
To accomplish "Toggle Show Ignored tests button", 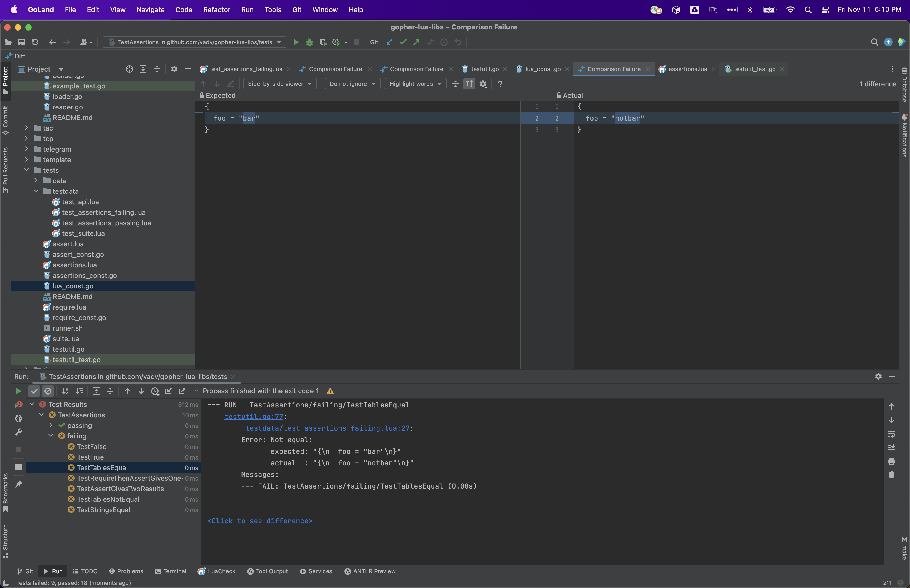I will tap(48, 391).
